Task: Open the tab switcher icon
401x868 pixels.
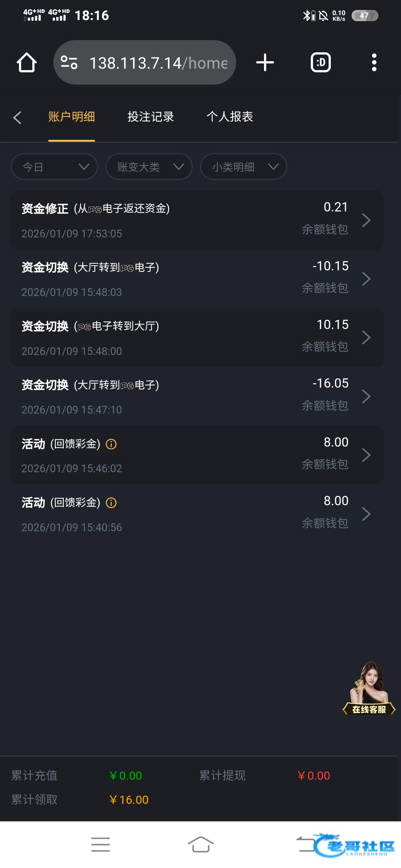Action: pyautogui.click(x=321, y=62)
